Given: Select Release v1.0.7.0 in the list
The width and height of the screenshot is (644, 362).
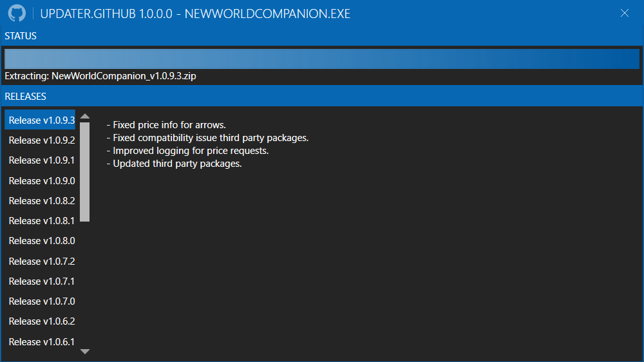Looking at the screenshot, I should (x=40, y=301).
